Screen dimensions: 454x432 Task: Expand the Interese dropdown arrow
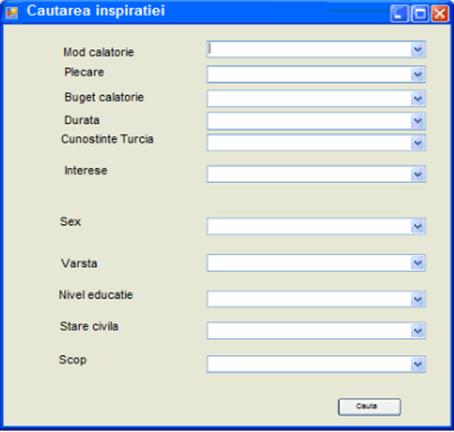click(x=418, y=174)
